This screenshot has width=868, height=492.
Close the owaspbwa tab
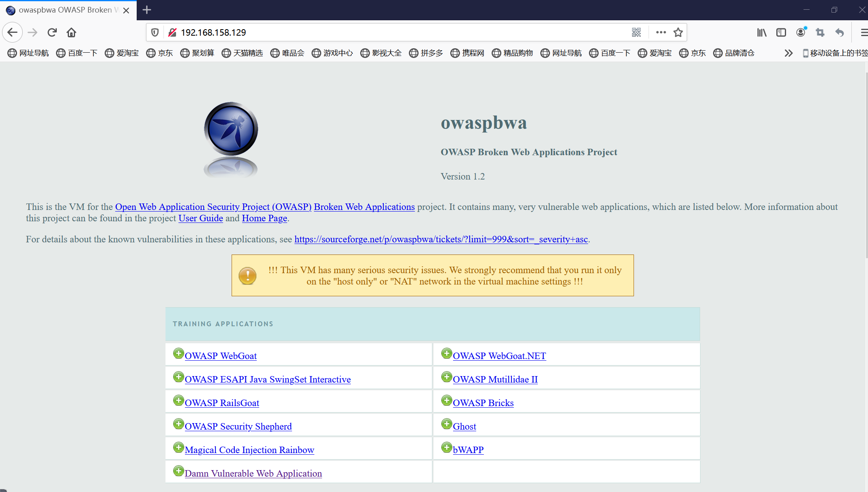126,10
